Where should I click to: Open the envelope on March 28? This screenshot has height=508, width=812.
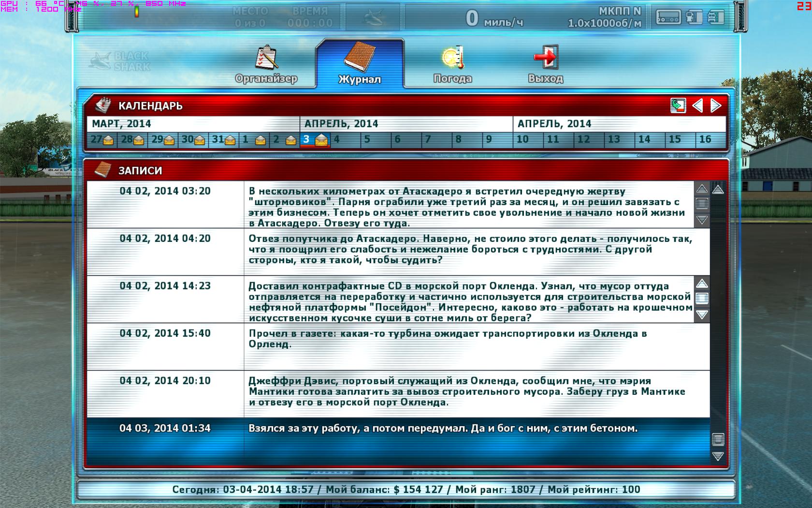click(x=139, y=140)
